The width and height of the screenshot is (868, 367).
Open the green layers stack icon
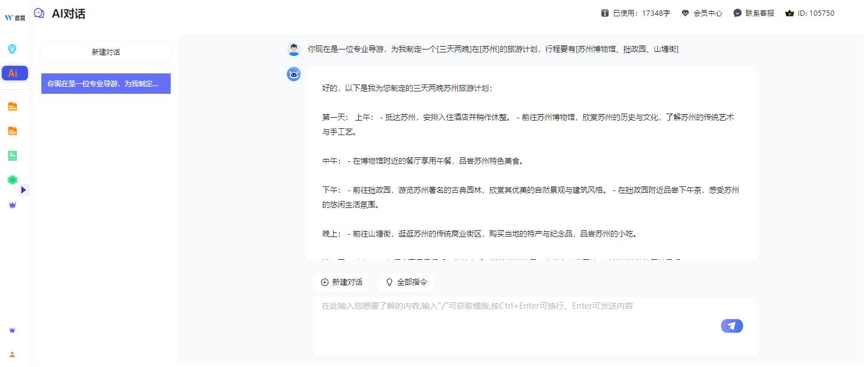pos(12,180)
